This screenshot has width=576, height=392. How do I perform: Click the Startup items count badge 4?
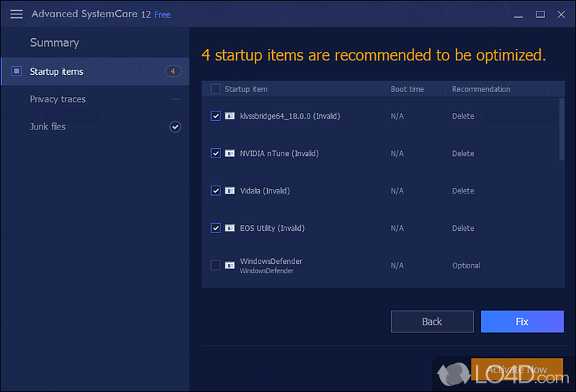coord(173,71)
